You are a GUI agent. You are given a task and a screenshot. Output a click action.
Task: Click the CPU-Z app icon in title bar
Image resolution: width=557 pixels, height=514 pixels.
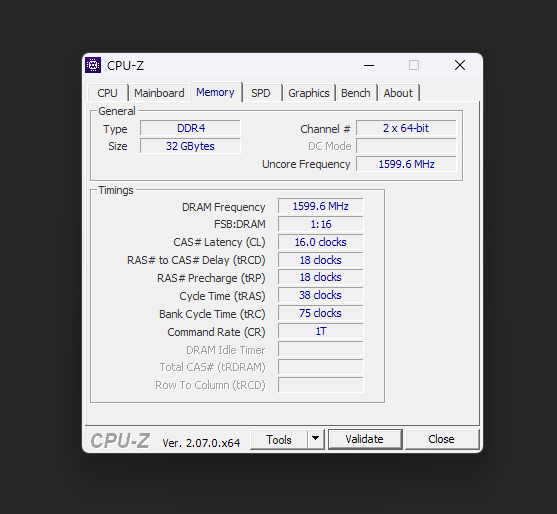93,65
